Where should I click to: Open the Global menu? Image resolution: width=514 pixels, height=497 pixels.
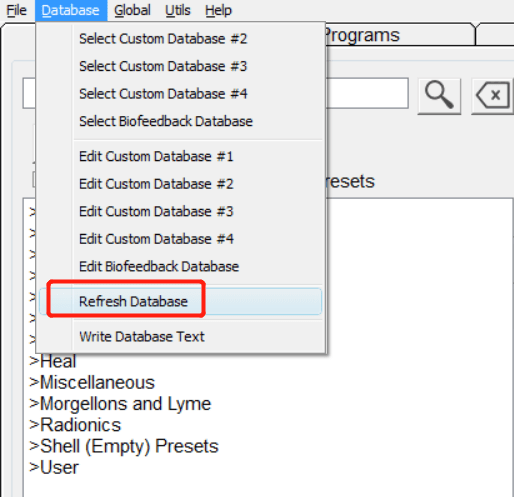tap(132, 10)
